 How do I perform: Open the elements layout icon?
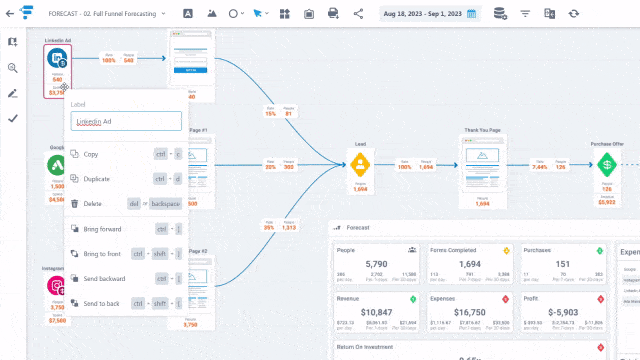pos(284,13)
